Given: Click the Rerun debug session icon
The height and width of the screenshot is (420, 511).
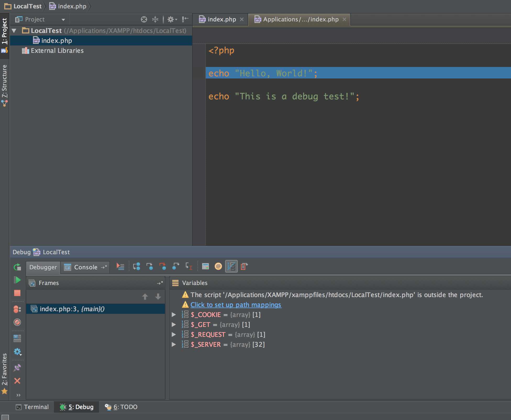Looking at the screenshot, I should tap(17, 267).
